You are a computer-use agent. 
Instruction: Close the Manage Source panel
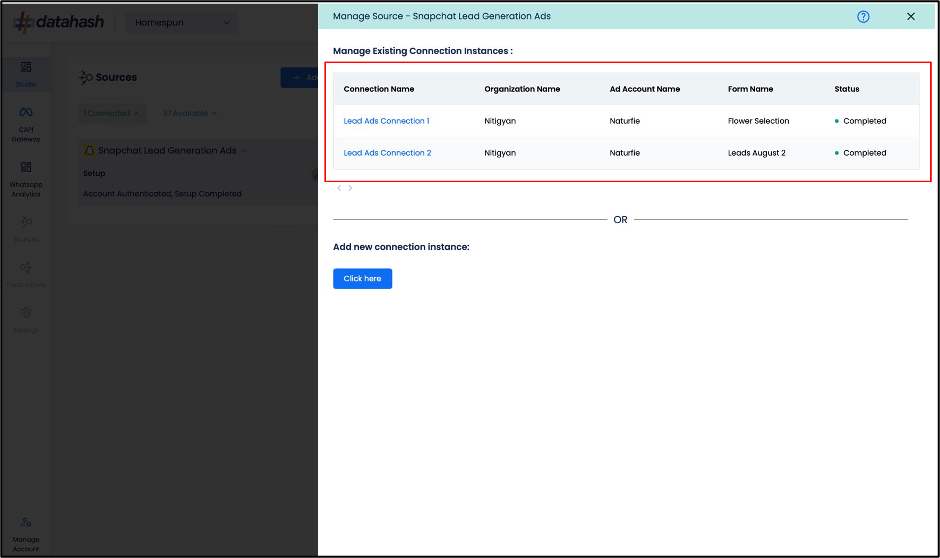coord(911,17)
